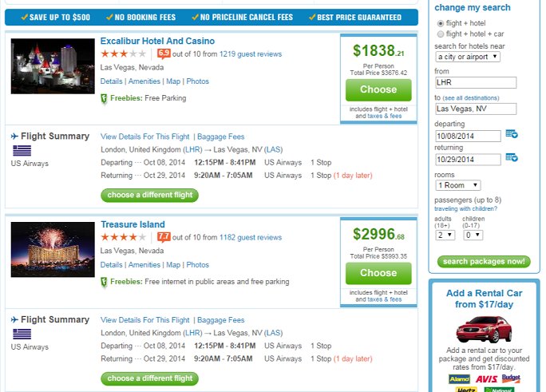
Task: Click the Excalibur Freebies tag icon
Action: pyautogui.click(x=104, y=99)
